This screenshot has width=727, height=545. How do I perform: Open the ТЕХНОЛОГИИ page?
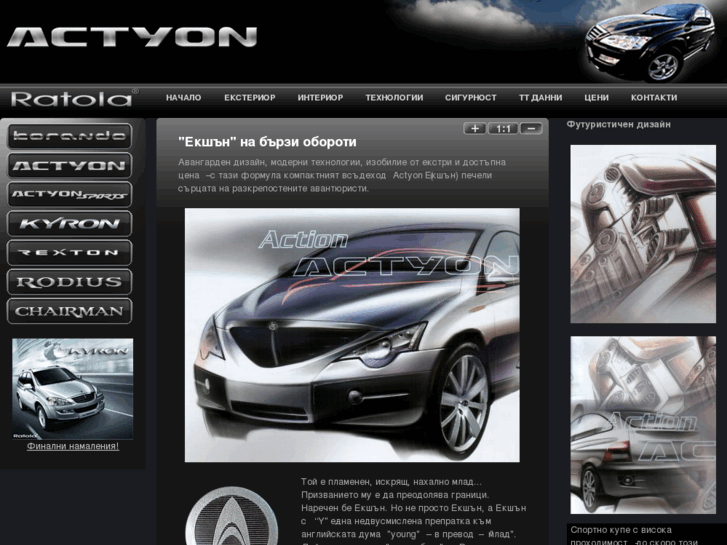click(394, 98)
